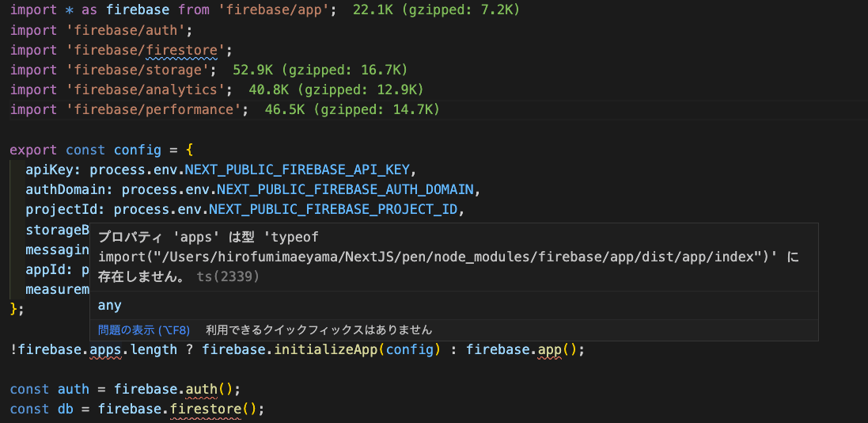Click the 'firebase/auth' import string

coord(125,30)
